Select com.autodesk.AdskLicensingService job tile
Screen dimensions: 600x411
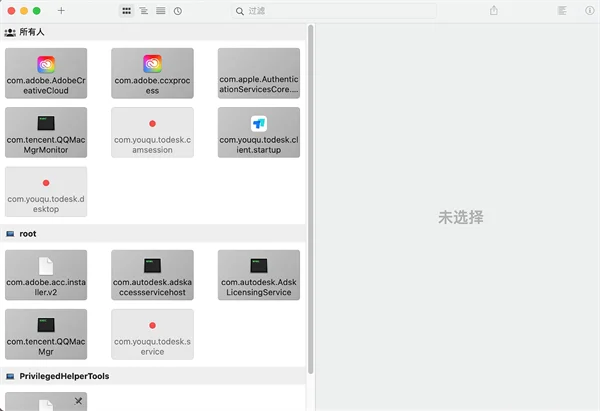[259, 275]
